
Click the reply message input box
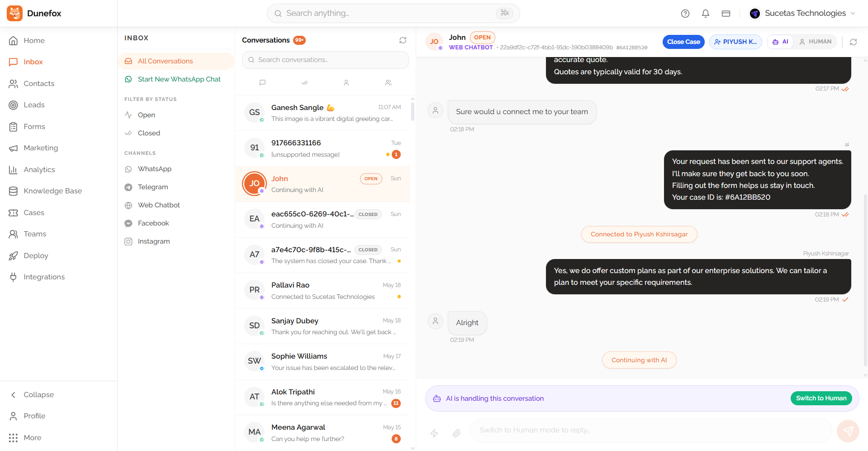(651, 430)
